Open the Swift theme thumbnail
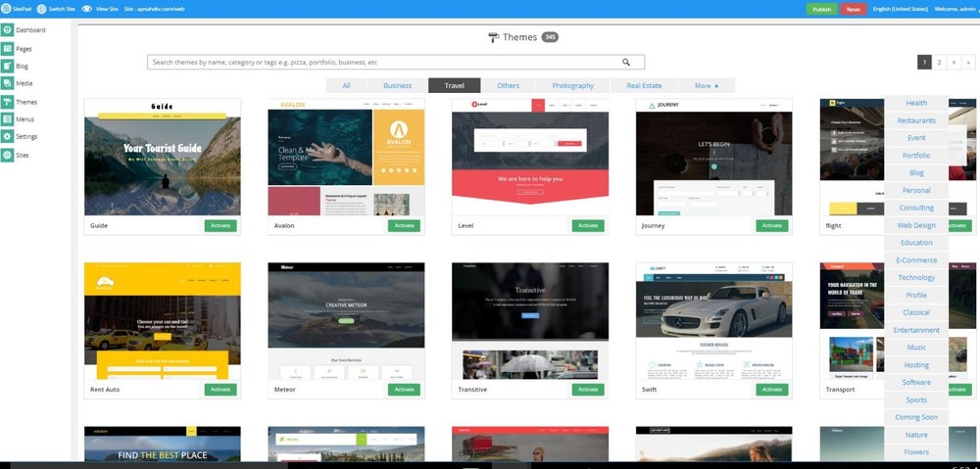This screenshot has width=980, height=469. click(x=713, y=320)
